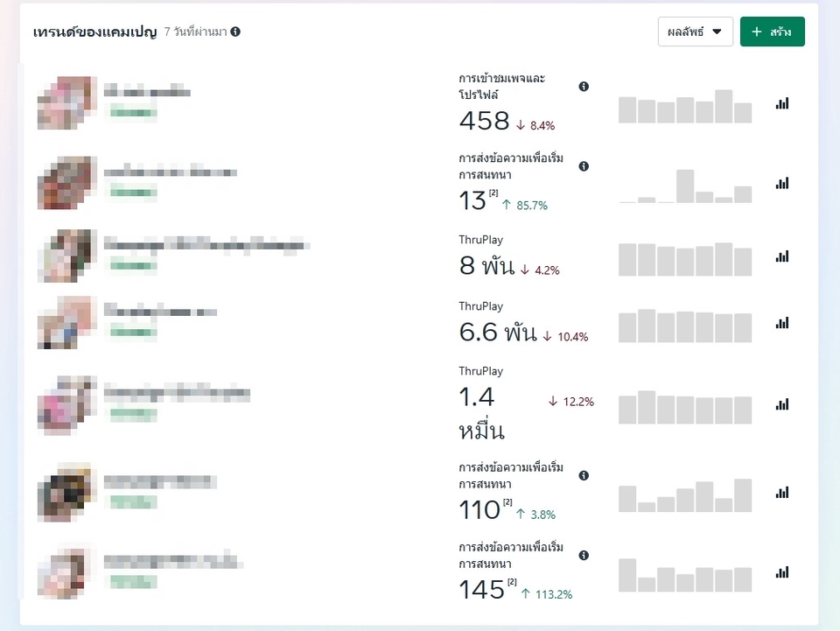Click the info icon next to เทรนด์ของแคมเปญ heading
This screenshot has width=840, height=631.
click(x=234, y=32)
